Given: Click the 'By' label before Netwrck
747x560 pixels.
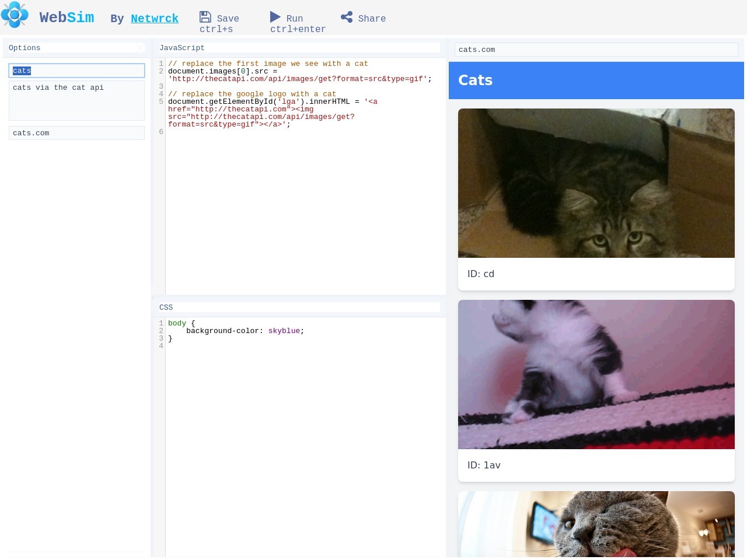Looking at the screenshot, I should pos(117,19).
